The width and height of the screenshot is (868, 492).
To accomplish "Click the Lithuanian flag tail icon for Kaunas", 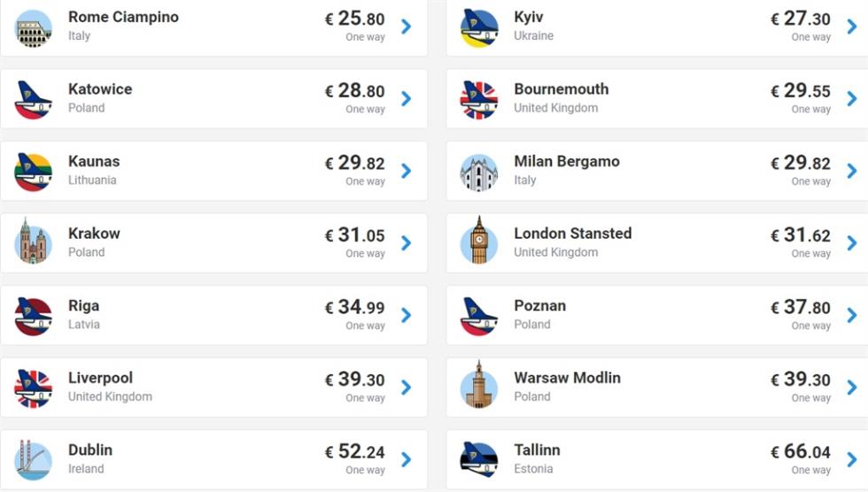I will [34, 173].
